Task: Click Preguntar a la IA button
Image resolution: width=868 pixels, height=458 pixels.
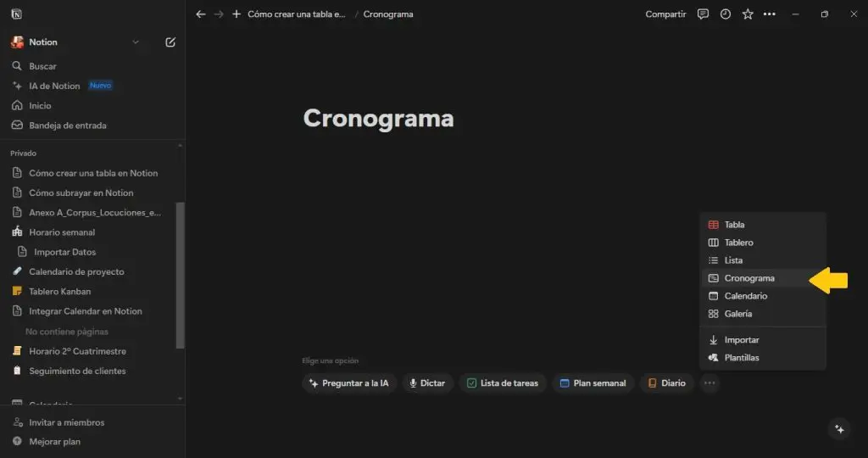Action: point(349,383)
